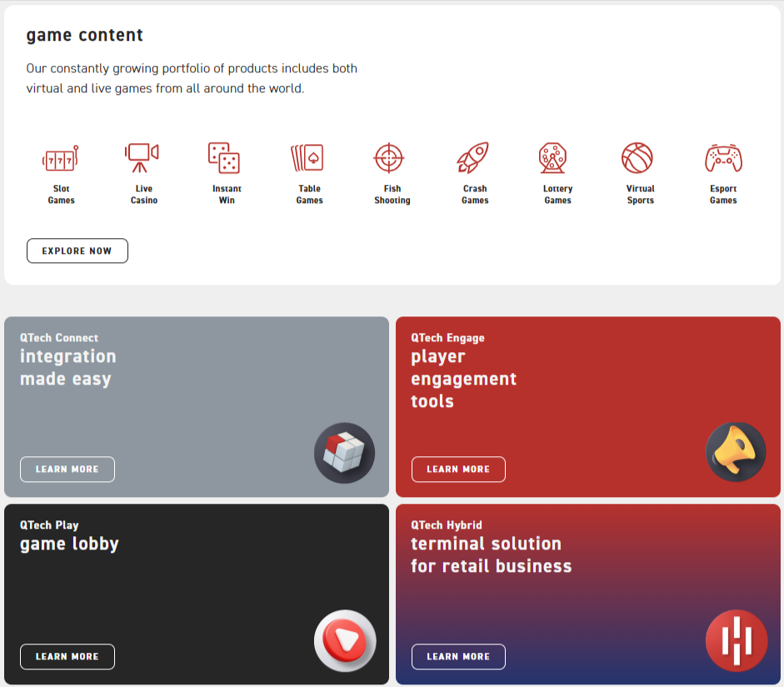The image size is (784, 687).
Task: Click the 'Table Games' label
Action: point(309,194)
